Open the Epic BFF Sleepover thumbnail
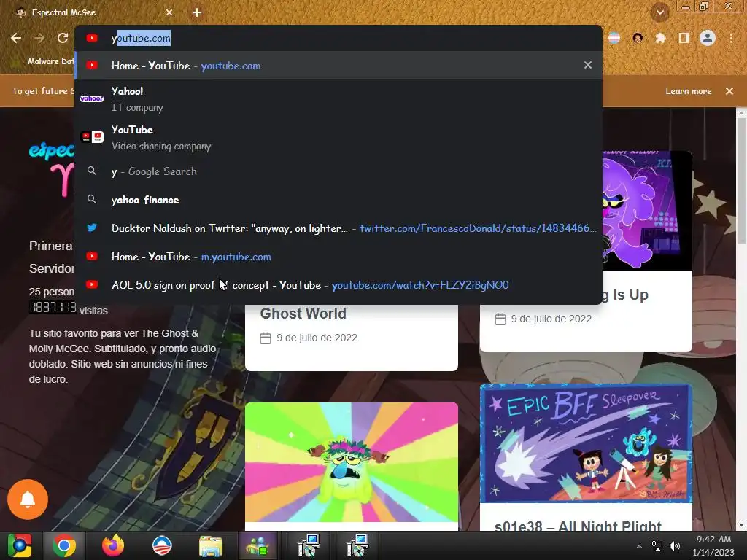The height and width of the screenshot is (560, 747). pyautogui.click(x=586, y=443)
